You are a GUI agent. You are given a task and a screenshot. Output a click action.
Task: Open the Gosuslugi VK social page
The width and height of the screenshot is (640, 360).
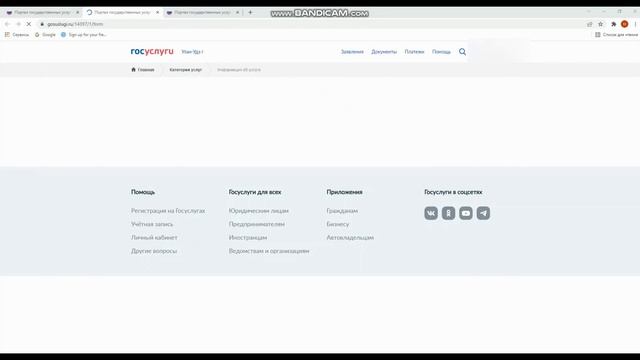[x=431, y=213]
